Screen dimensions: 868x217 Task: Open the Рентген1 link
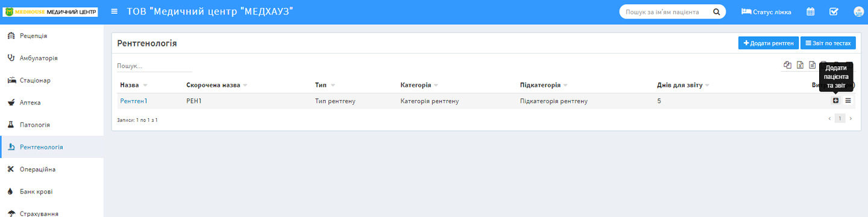tap(134, 101)
